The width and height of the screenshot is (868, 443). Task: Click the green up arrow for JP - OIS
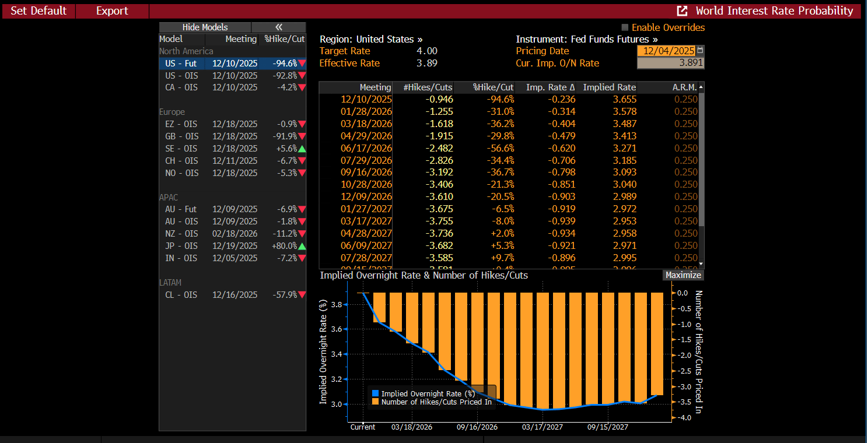point(302,246)
